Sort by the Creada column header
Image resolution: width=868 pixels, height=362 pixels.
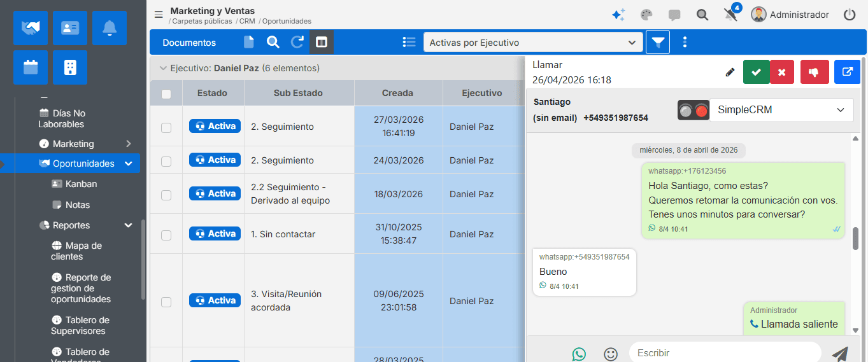[x=398, y=93]
